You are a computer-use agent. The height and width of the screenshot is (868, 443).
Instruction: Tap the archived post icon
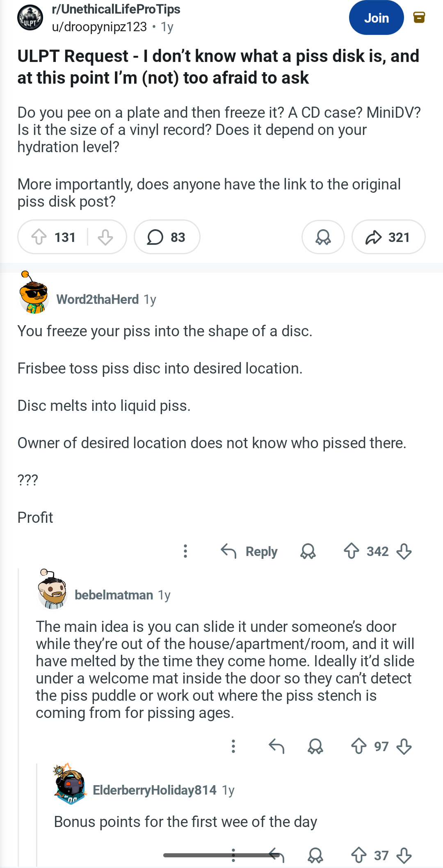(x=419, y=17)
